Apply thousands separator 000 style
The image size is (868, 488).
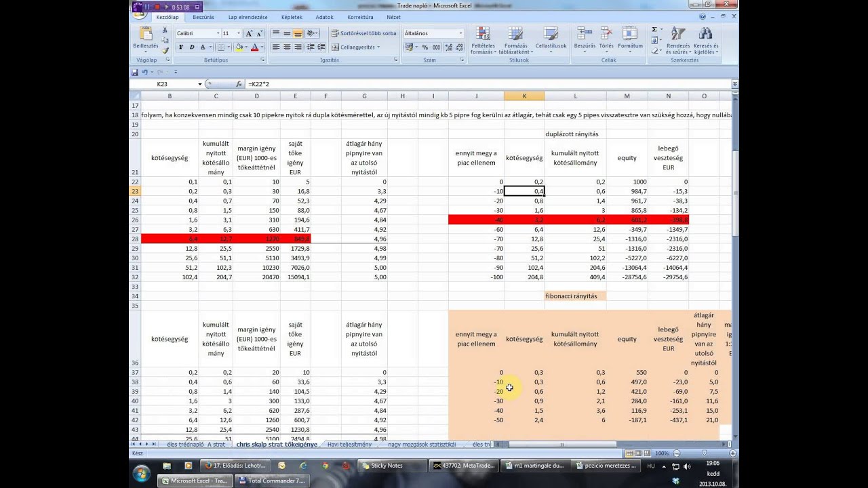point(437,47)
